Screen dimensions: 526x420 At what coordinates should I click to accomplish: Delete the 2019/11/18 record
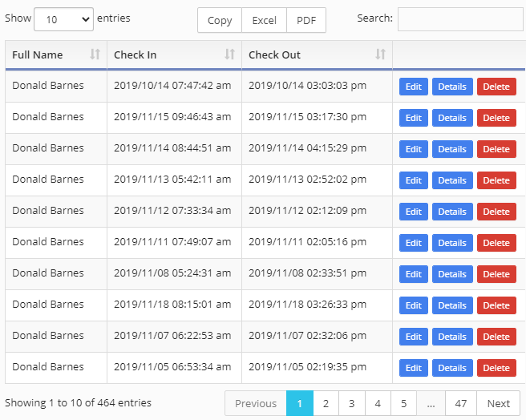click(x=496, y=305)
